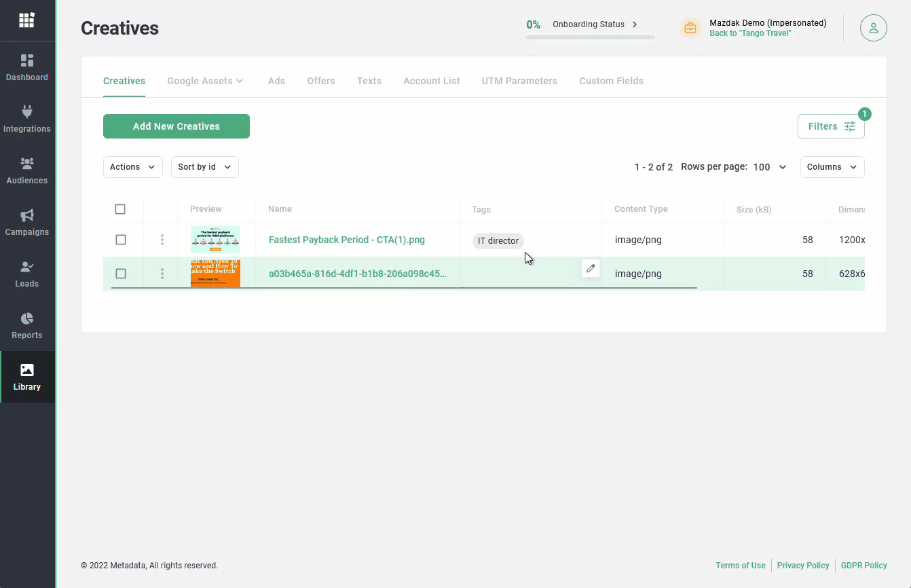
Task: Open the Sort by id dropdown
Action: point(204,167)
